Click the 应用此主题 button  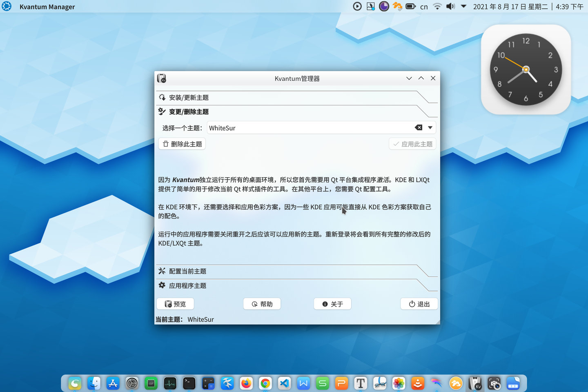(412, 144)
